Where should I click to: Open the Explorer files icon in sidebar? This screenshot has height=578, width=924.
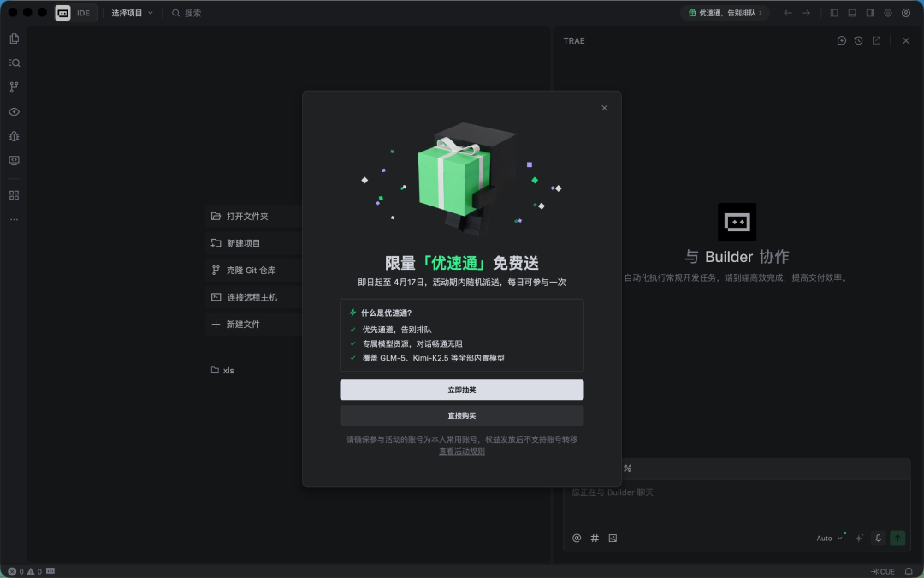15,39
